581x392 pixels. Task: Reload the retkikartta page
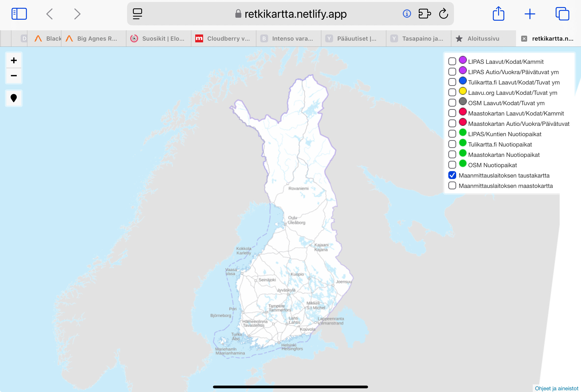click(x=443, y=14)
